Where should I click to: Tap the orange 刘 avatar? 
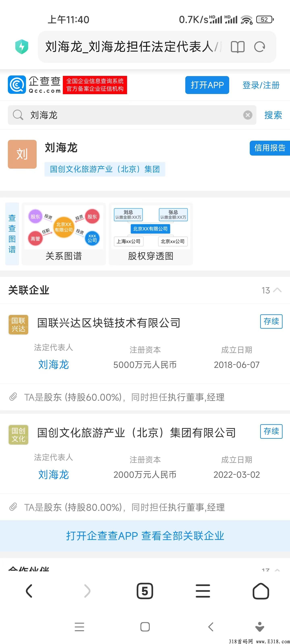point(22,154)
